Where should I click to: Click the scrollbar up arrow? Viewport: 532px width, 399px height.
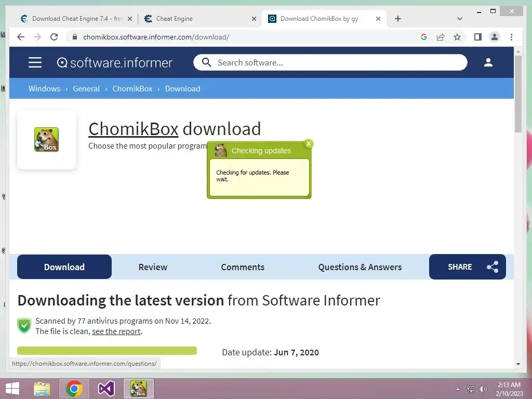click(518, 51)
